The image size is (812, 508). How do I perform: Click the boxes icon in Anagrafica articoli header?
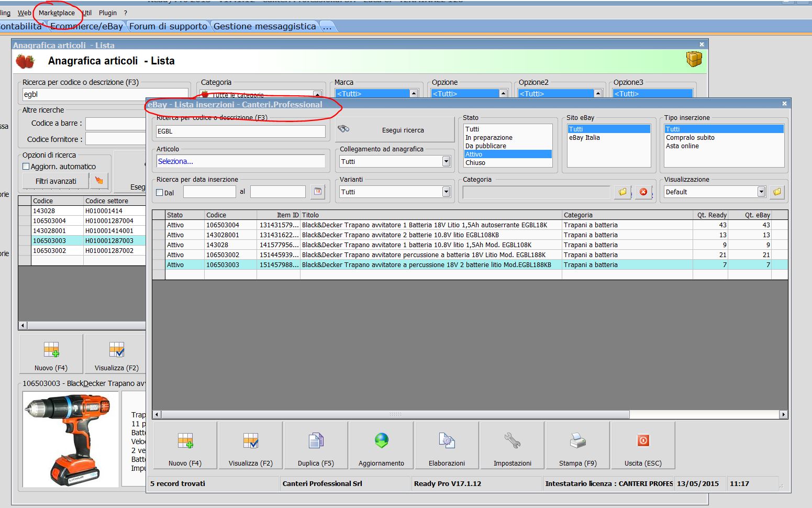click(x=694, y=59)
